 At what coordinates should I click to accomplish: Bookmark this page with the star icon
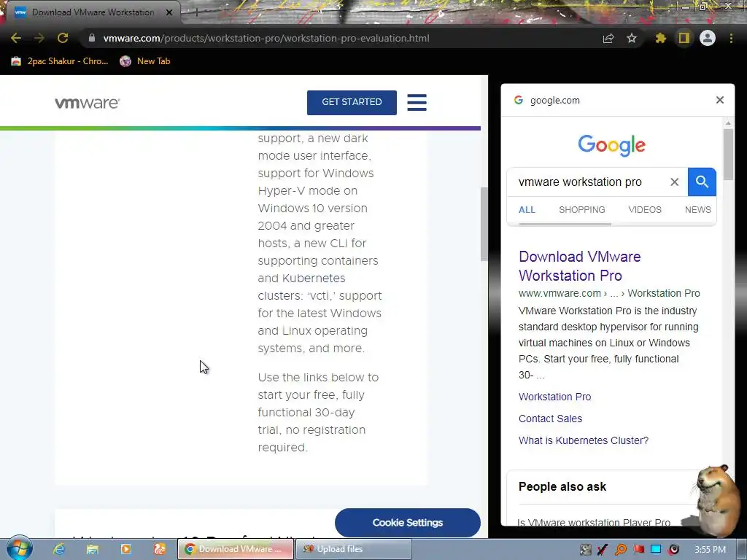(632, 38)
